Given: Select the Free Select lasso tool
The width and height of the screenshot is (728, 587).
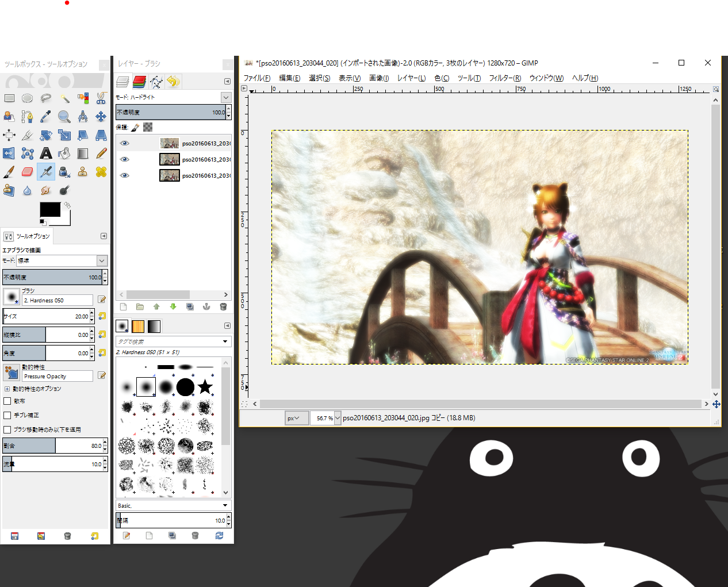Looking at the screenshot, I should [x=46, y=98].
